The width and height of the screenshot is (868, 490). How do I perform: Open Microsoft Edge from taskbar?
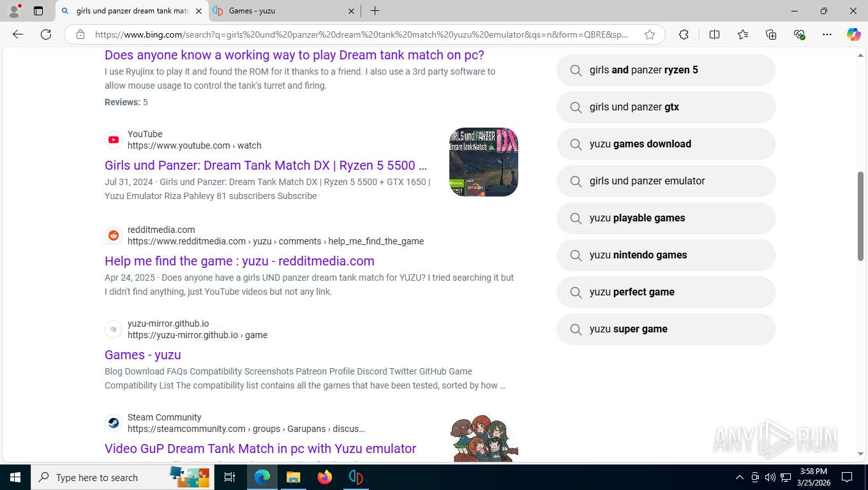click(262, 477)
